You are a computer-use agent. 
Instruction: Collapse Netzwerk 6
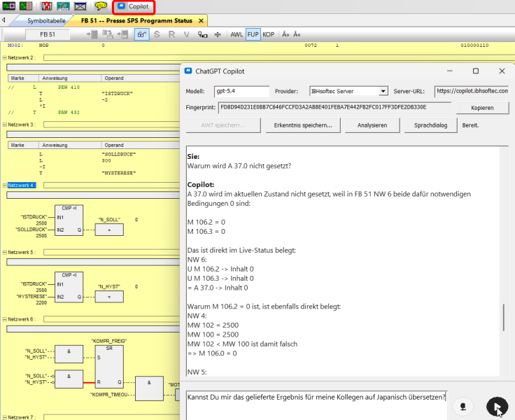(x=5, y=319)
